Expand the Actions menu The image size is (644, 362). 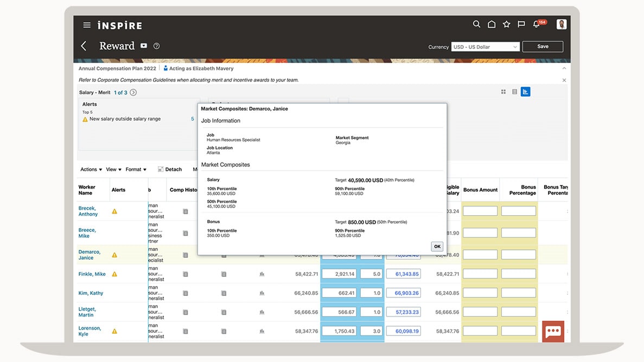pos(91,170)
